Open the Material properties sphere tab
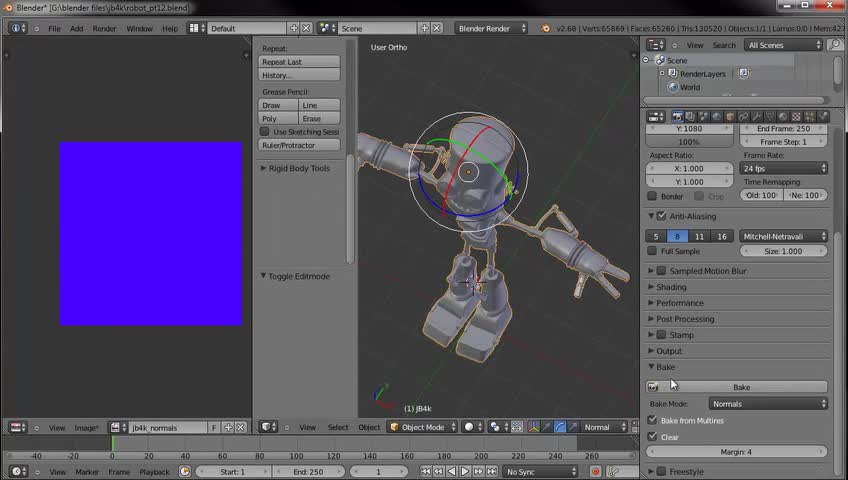 point(783,117)
